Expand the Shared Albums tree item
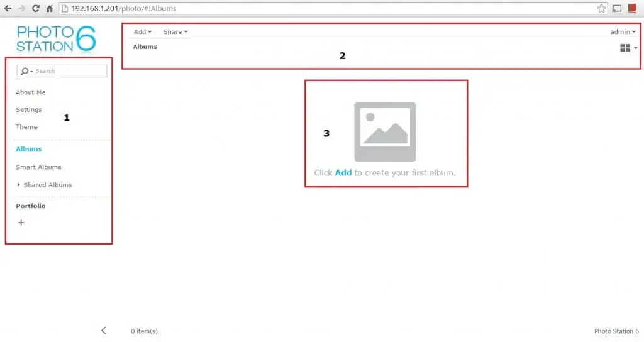 (x=19, y=185)
